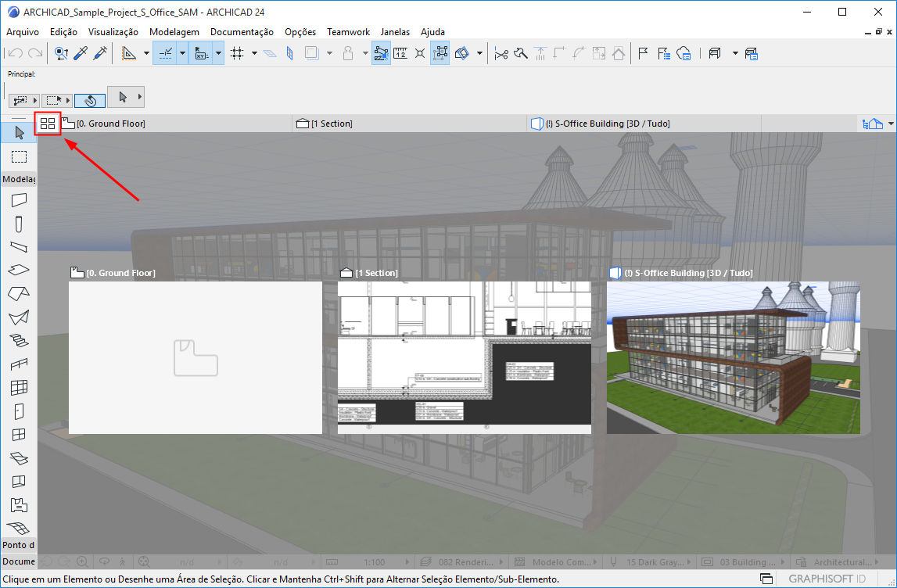Expand the grid snap dropdown arrow
Image resolution: width=897 pixels, height=588 pixels.
pyautogui.click(x=254, y=53)
